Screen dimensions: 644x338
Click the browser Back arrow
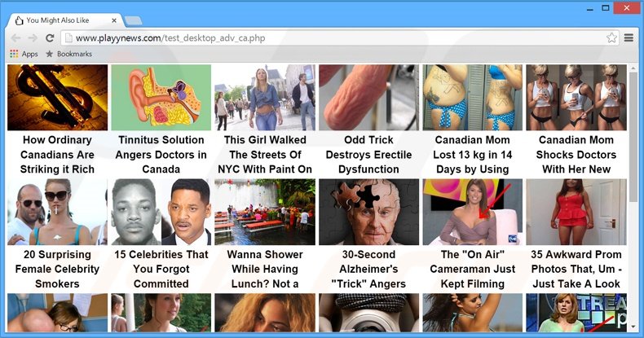pyautogui.click(x=15, y=38)
